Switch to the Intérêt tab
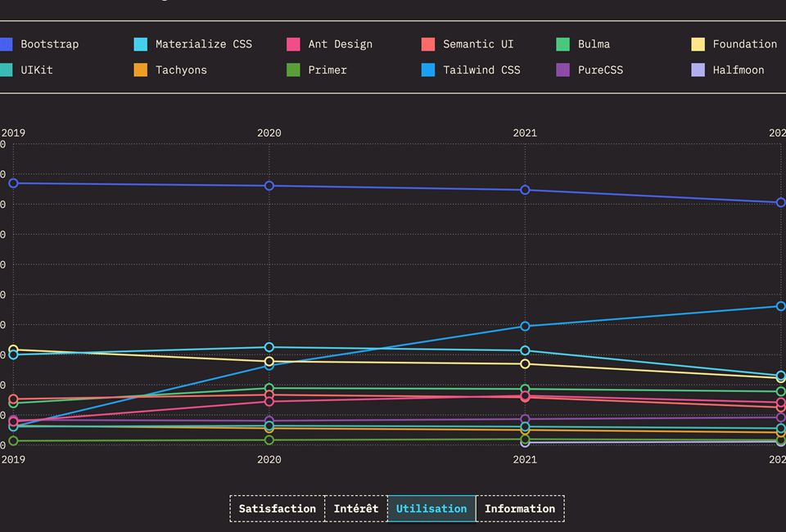This screenshot has width=786, height=532. [356, 508]
